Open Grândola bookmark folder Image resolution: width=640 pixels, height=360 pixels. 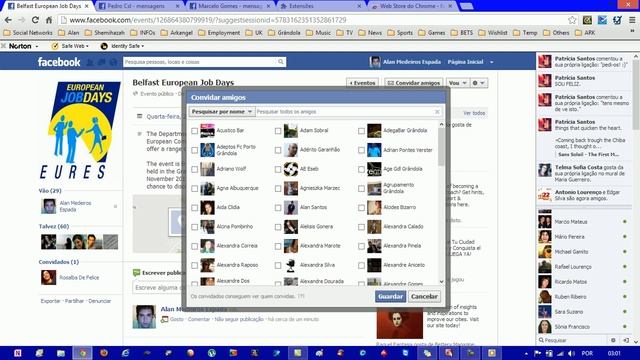coord(284,33)
